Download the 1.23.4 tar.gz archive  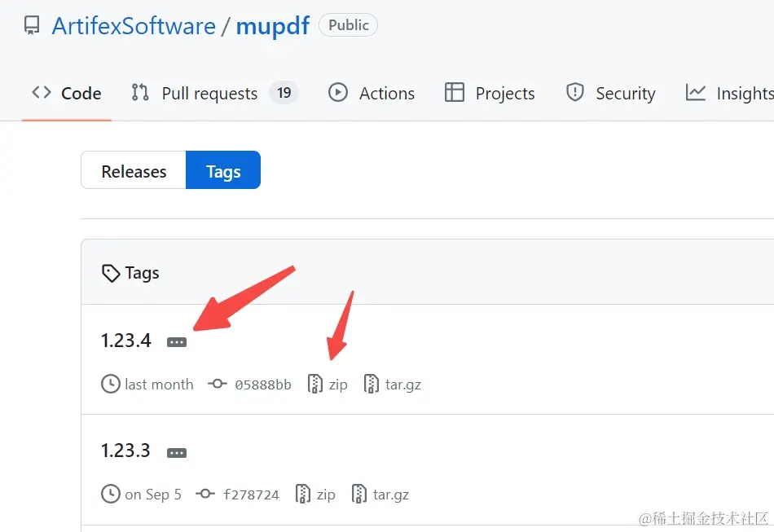click(403, 385)
